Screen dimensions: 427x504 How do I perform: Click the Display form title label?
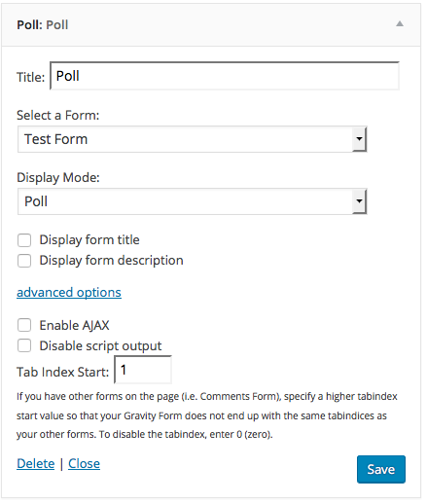click(x=89, y=240)
